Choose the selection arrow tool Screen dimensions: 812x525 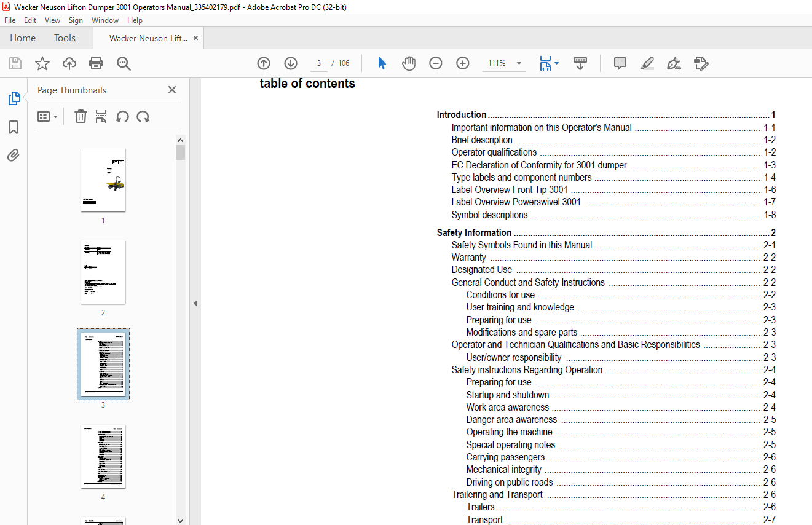click(x=382, y=63)
